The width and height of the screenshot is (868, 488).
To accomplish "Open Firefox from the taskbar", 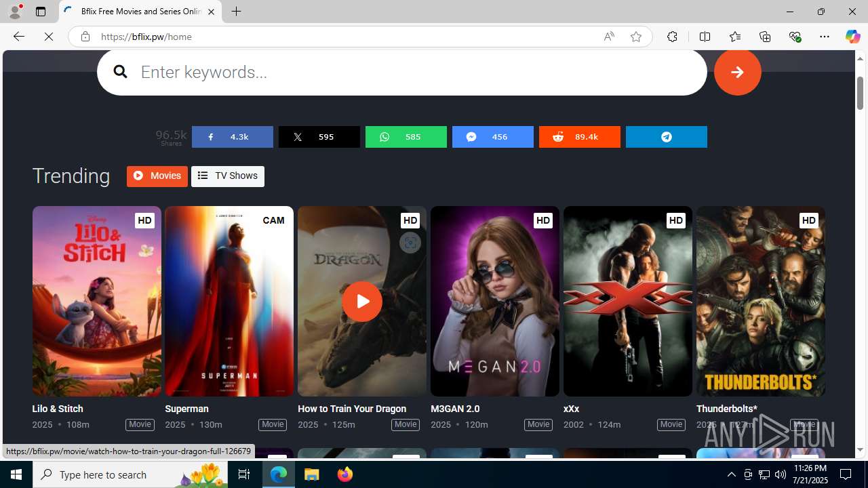I will [345, 474].
